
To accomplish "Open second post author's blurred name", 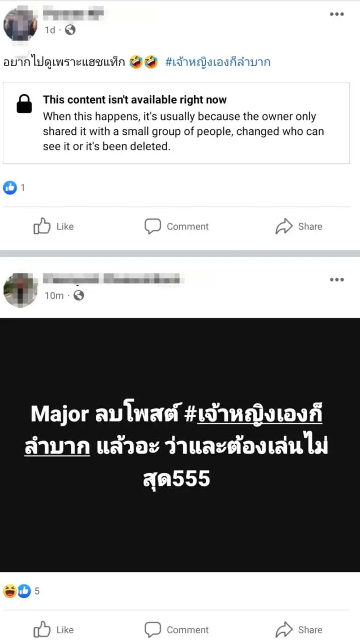I will coord(114,279).
